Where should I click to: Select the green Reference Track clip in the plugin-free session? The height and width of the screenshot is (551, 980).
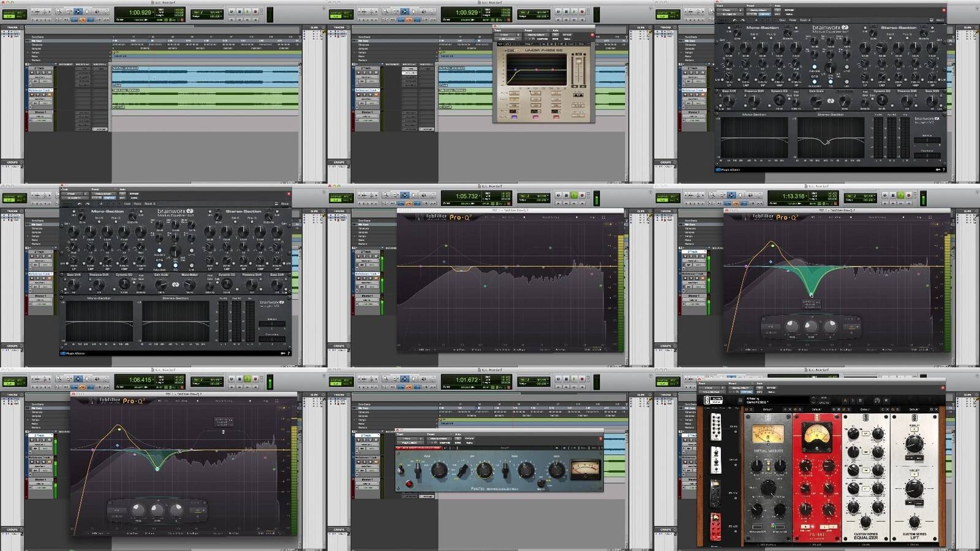pos(206,99)
